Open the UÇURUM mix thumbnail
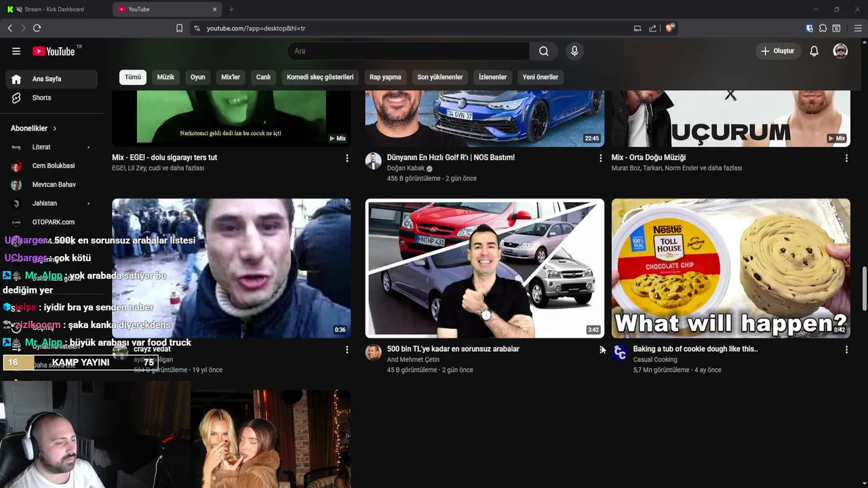 click(x=731, y=118)
